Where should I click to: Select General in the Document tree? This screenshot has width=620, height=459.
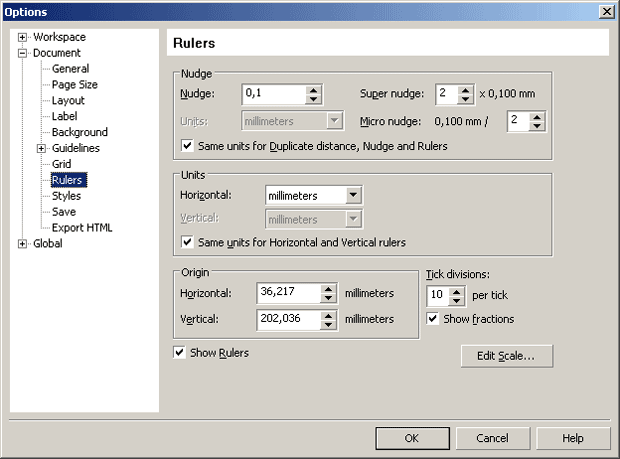(70, 69)
